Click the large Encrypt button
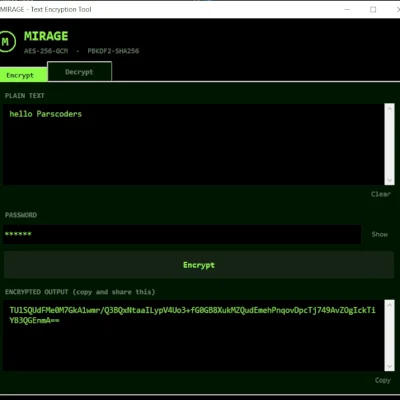The image size is (400, 400). coord(199,265)
